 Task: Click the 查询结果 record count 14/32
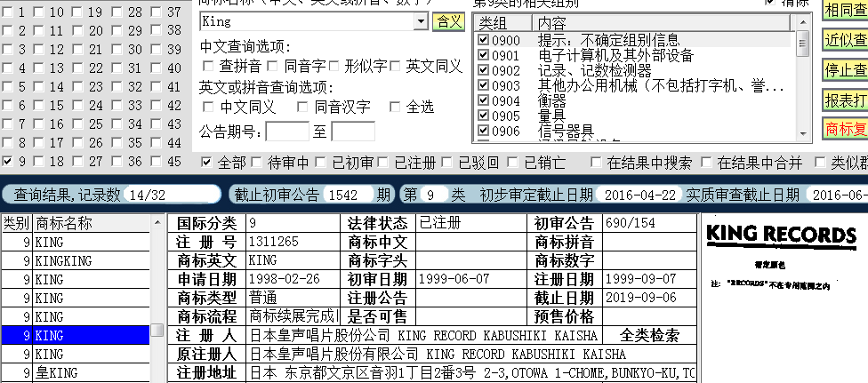tap(173, 195)
